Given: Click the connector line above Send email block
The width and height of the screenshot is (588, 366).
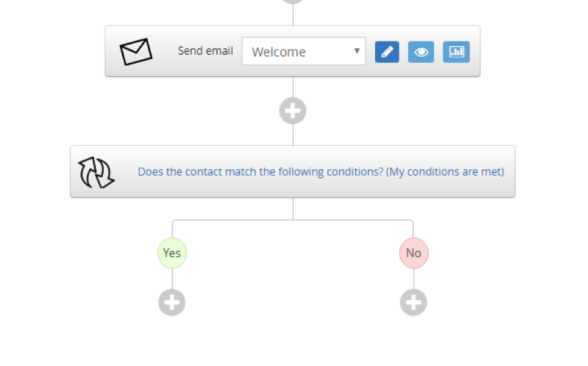Looking at the screenshot, I should click(x=293, y=15).
